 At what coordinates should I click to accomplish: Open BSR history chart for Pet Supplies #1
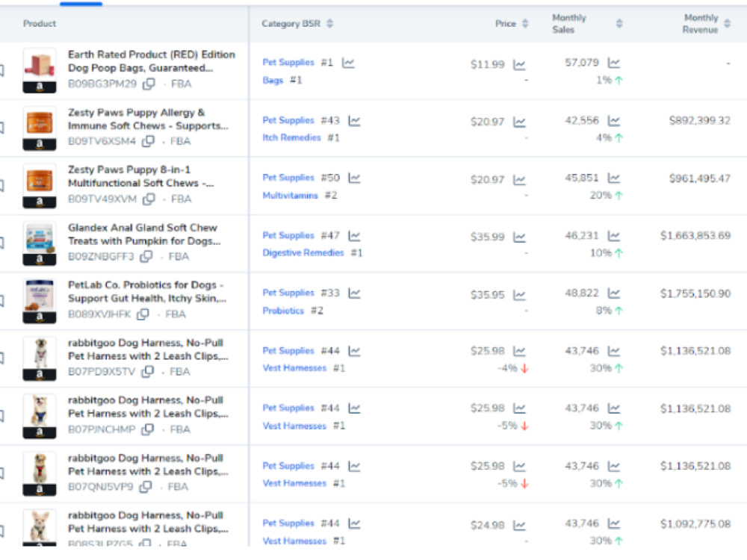point(348,63)
